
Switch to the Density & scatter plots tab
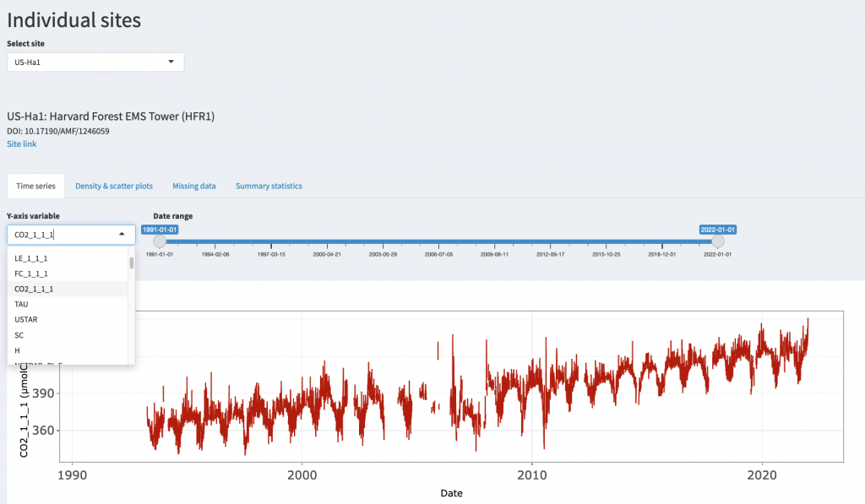click(113, 186)
